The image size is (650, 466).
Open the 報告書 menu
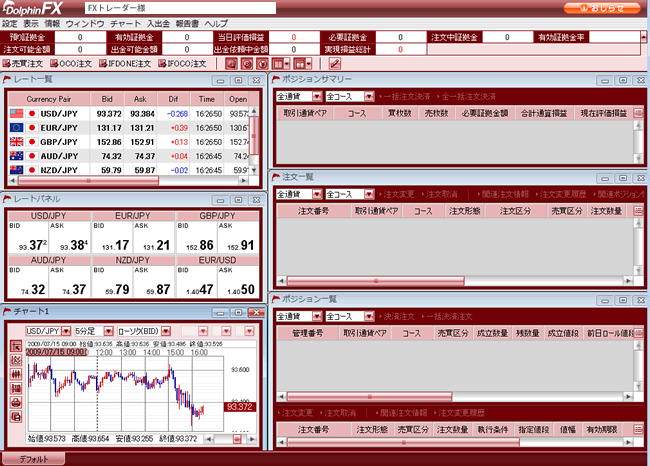tap(187, 24)
